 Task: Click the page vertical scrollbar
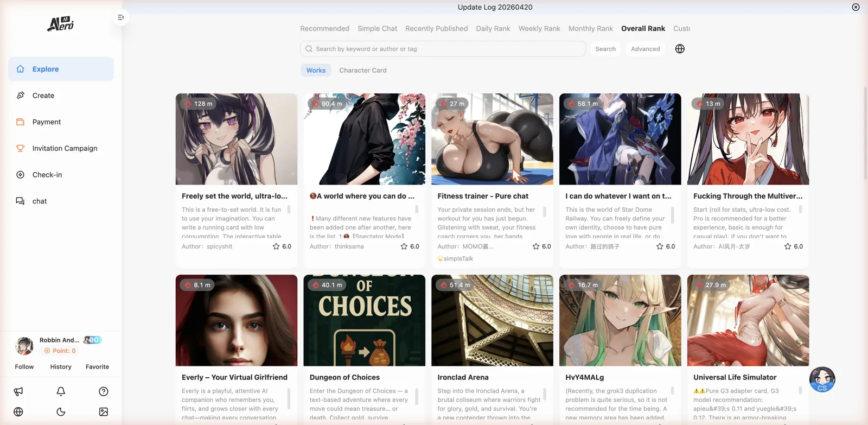pos(865,133)
